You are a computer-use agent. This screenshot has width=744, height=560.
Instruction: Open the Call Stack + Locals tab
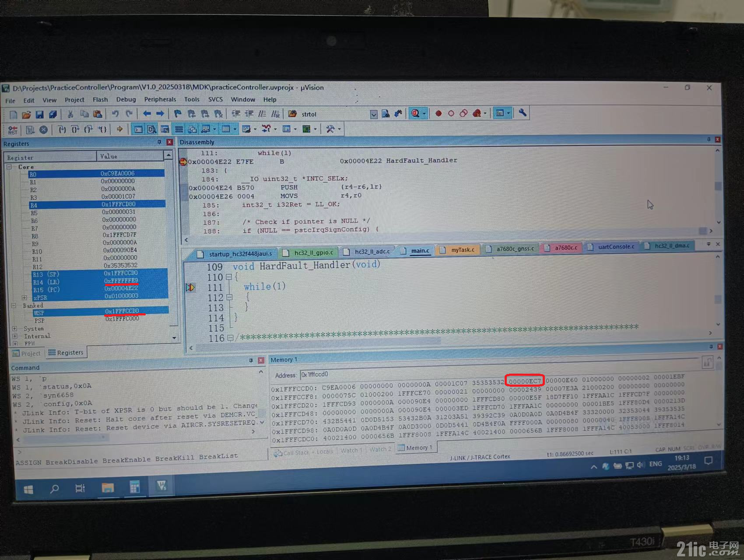click(x=304, y=452)
